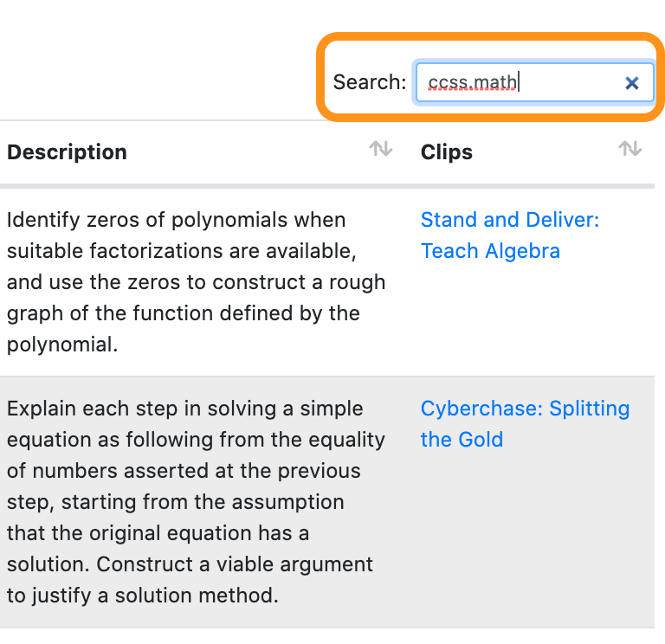Click the word ccss.math in the search box
Screen dimensions: 665x644
click(x=473, y=83)
